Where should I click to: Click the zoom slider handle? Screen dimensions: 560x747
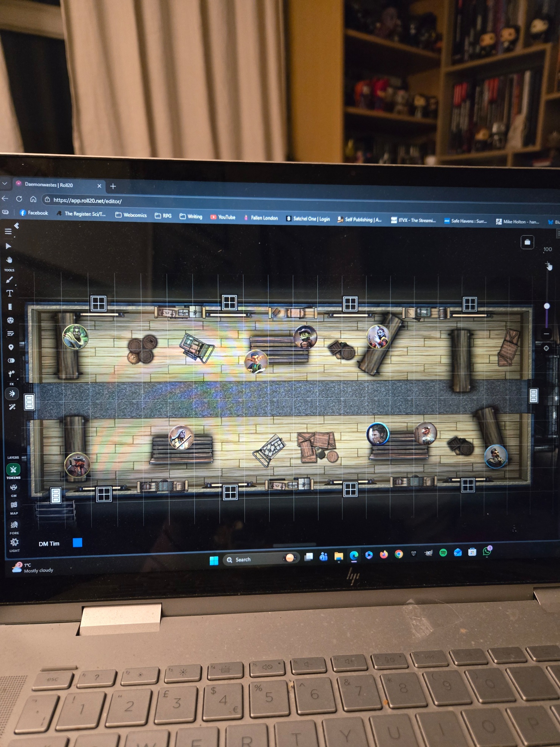click(547, 306)
